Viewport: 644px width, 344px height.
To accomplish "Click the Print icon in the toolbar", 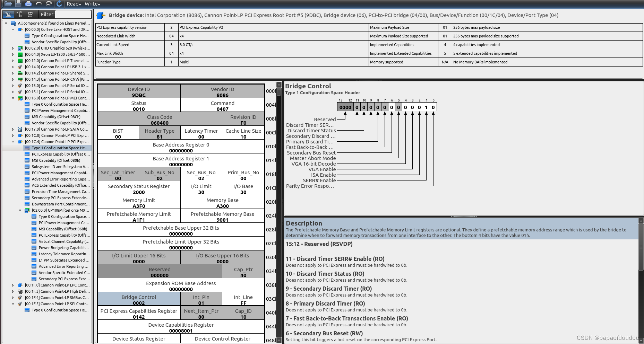I will (x=28, y=4).
